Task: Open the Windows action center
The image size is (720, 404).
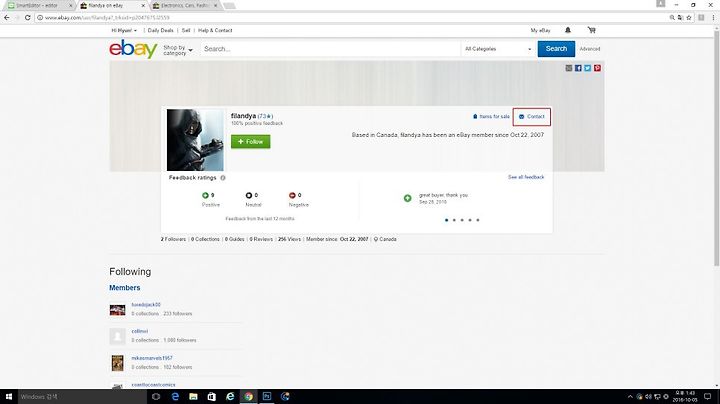Action: [x=708, y=397]
